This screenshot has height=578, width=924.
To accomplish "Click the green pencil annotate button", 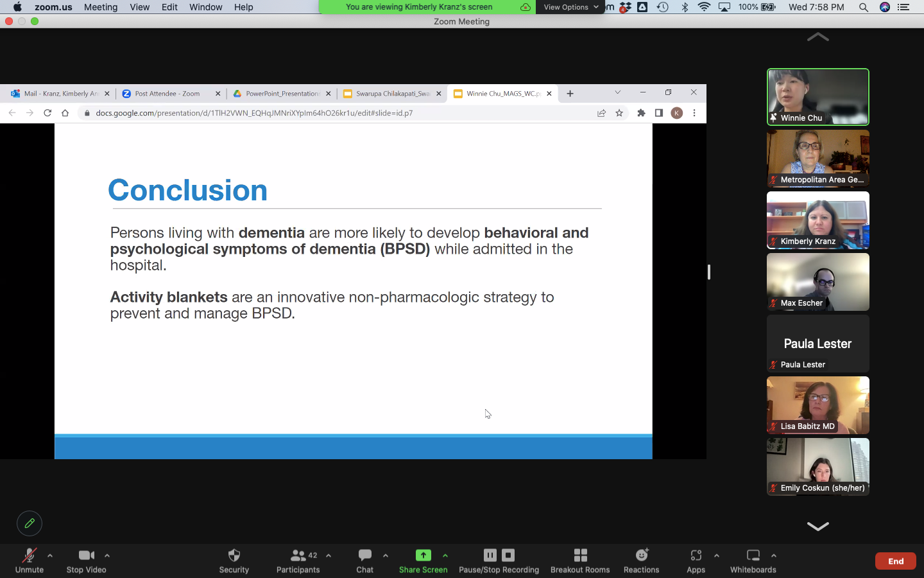I will [x=30, y=523].
